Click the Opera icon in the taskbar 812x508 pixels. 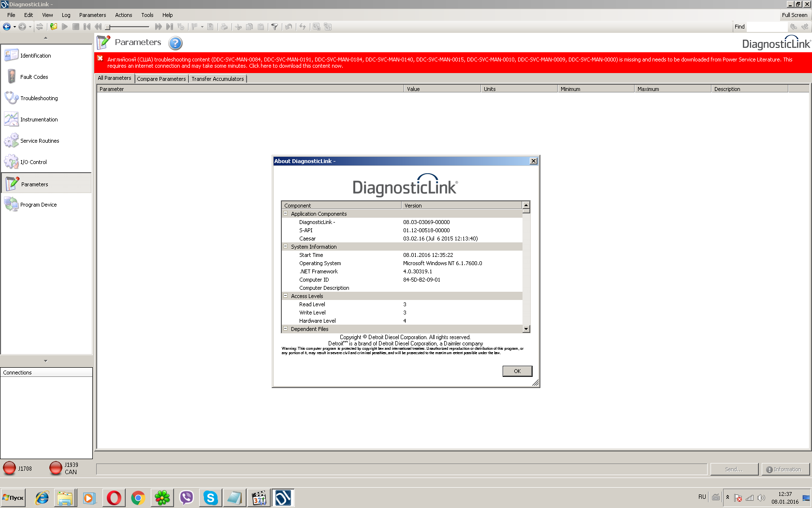(114, 498)
